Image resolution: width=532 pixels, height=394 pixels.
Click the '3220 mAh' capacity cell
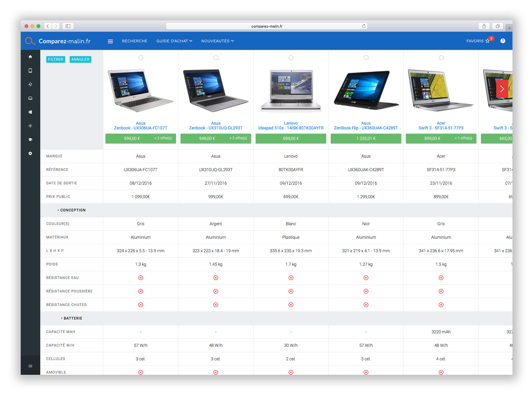pyautogui.click(x=441, y=332)
